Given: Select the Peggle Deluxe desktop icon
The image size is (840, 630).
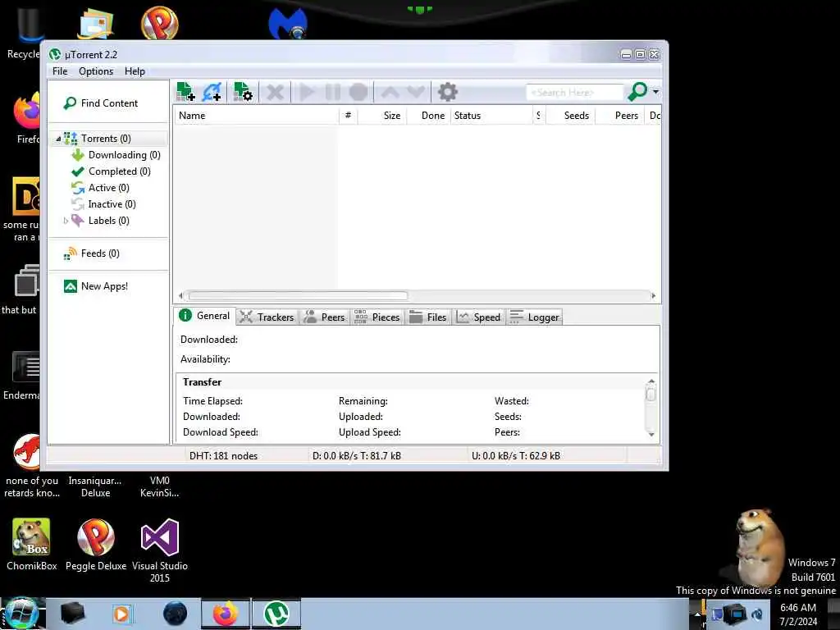Looking at the screenshot, I should point(96,545).
